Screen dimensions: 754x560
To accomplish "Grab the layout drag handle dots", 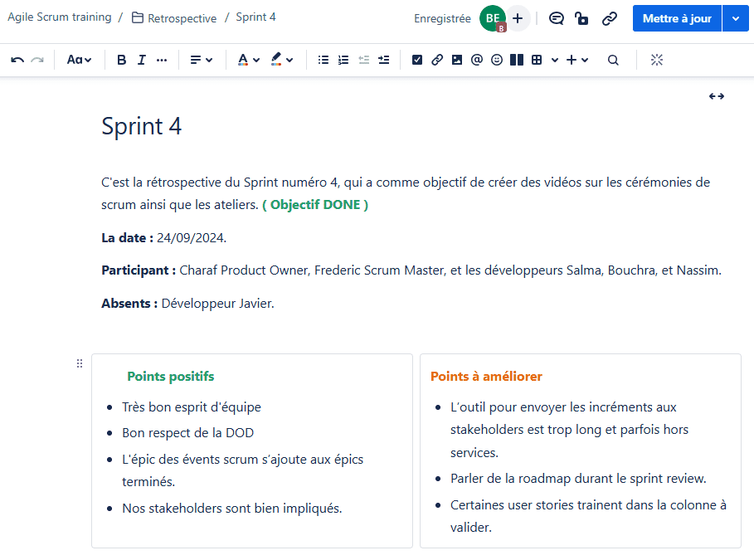I will (x=80, y=363).
